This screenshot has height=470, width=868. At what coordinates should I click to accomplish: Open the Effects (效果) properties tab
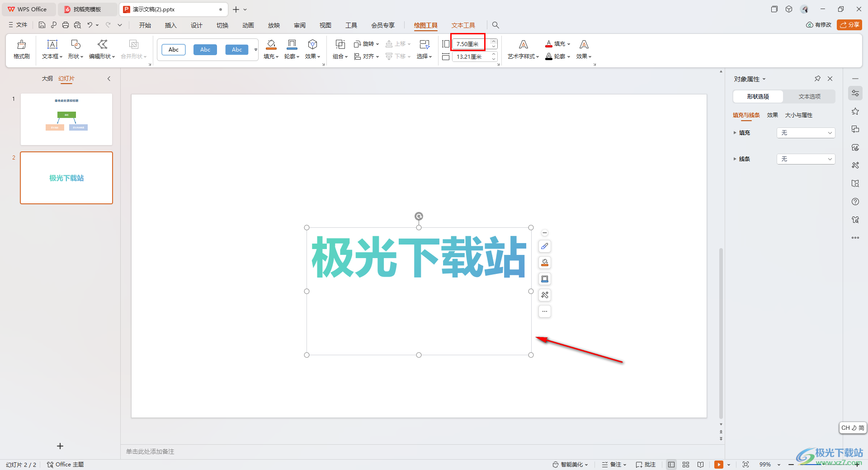[772, 115]
